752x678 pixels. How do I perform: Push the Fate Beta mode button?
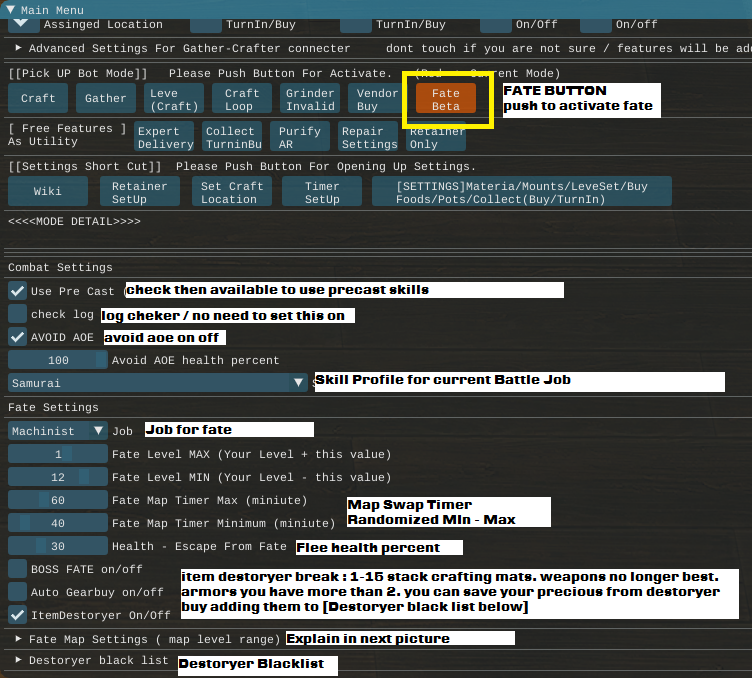coord(446,99)
